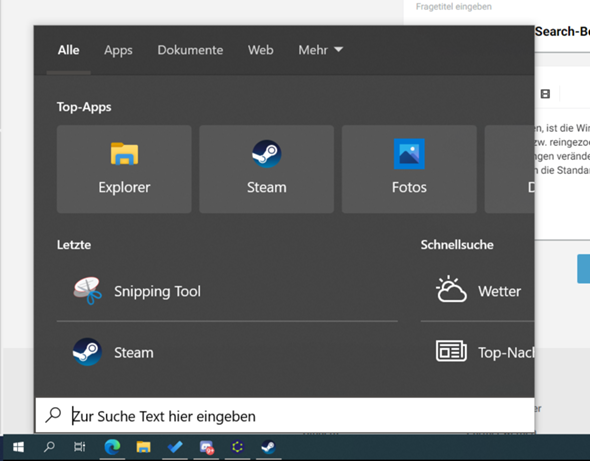
Task: Open the dotted-circle app on the taskbar
Action: [237, 447]
